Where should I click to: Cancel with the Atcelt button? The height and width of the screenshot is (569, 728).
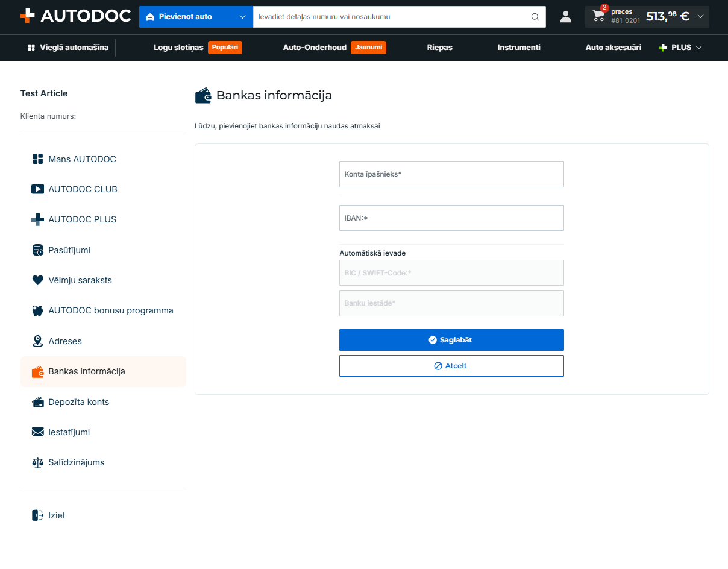pyautogui.click(x=451, y=366)
